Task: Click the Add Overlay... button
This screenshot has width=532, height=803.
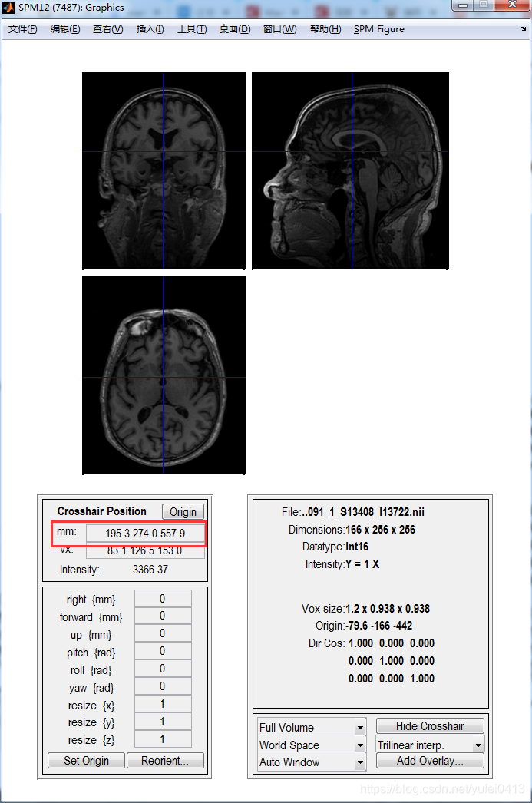Action: 430,761
